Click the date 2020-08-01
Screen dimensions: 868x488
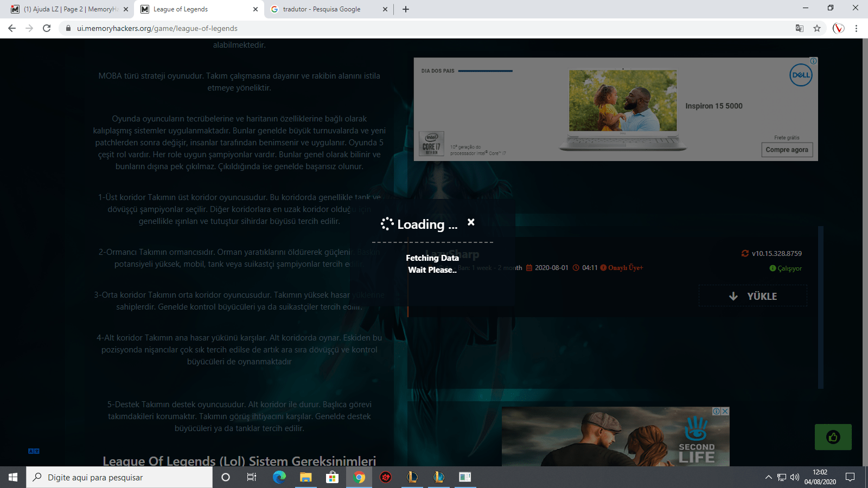coord(552,268)
